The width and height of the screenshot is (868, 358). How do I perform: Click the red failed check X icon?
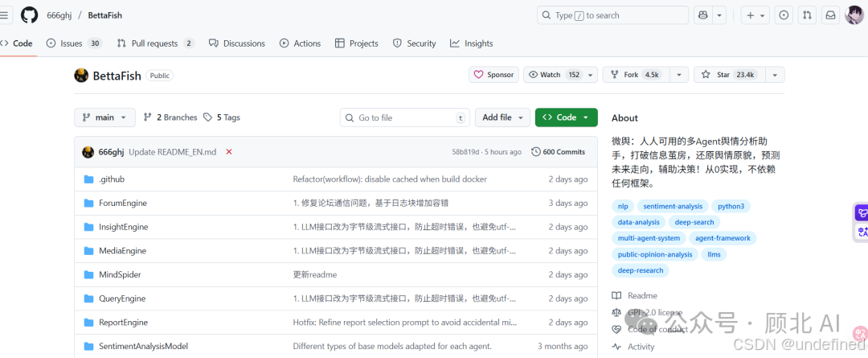(229, 152)
